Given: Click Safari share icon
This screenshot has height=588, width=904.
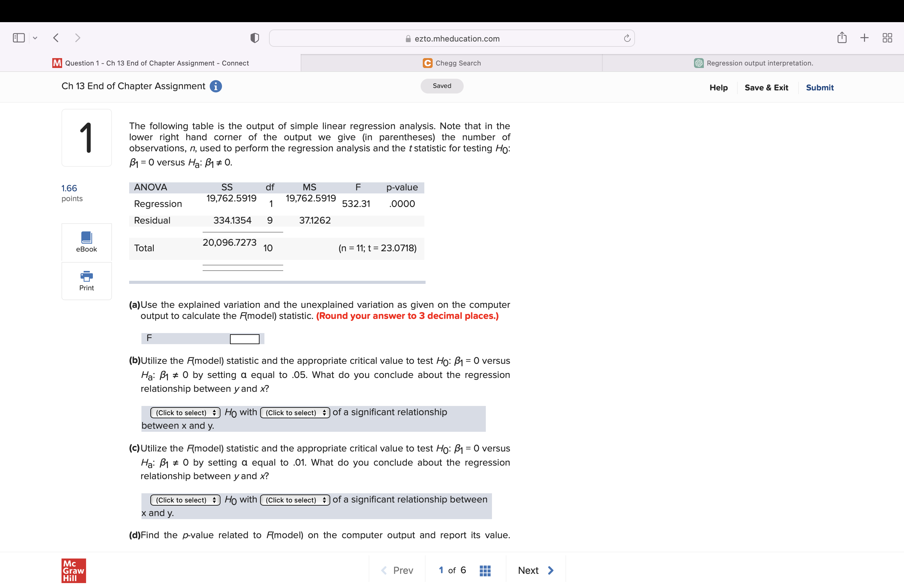Looking at the screenshot, I should click(842, 38).
